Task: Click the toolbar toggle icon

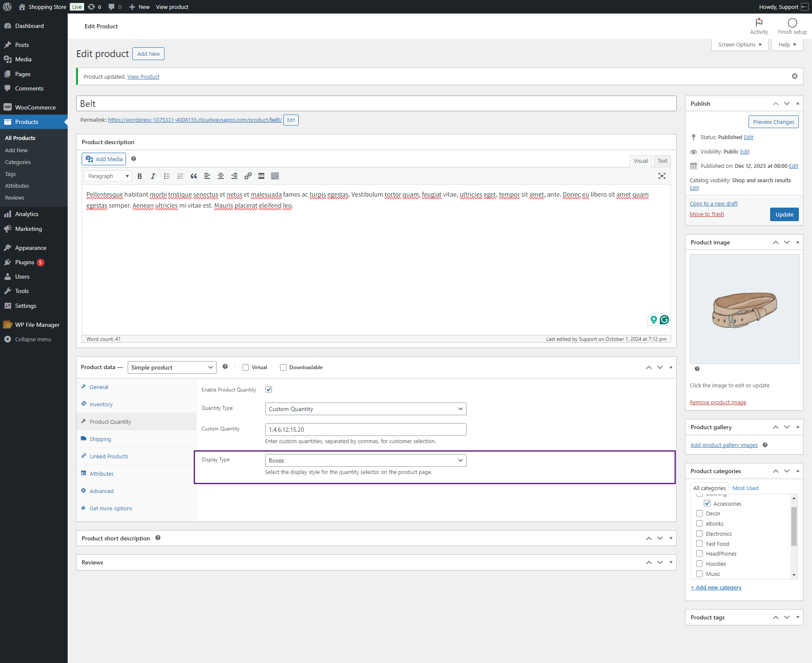Action: [x=275, y=176]
